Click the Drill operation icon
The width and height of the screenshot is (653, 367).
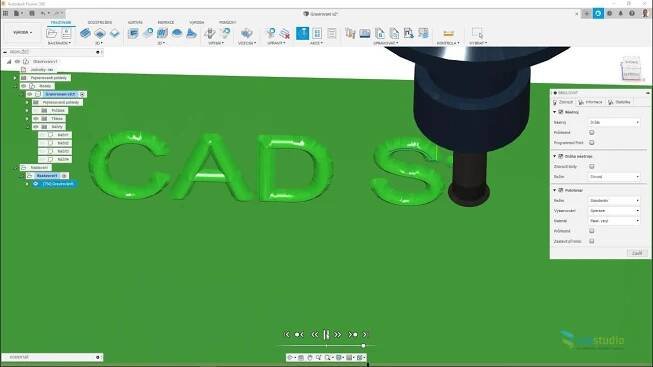(x=210, y=33)
